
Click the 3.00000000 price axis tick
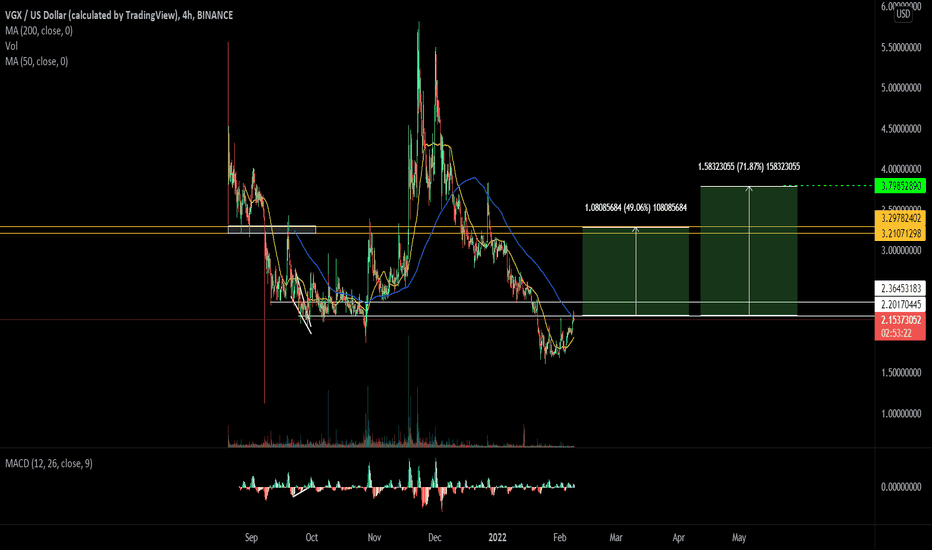pos(901,251)
